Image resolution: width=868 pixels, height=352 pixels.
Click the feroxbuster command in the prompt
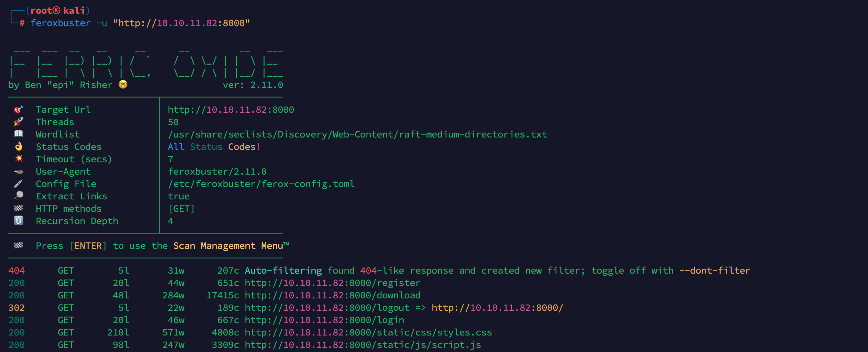(x=60, y=23)
